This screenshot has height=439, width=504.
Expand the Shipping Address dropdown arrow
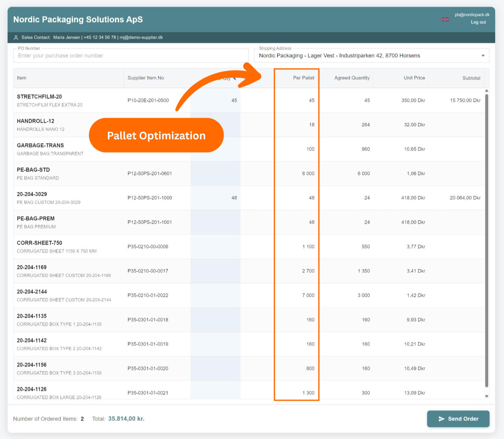pyautogui.click(x=483, y=56)
